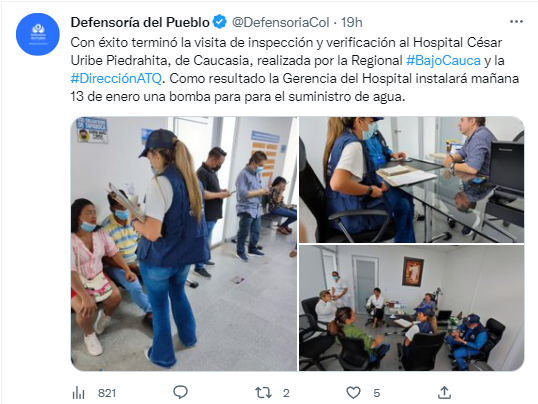Open the @DefensoriaCol handle
The width and height of the screenshot is (538, 404).
coord(281,22)
